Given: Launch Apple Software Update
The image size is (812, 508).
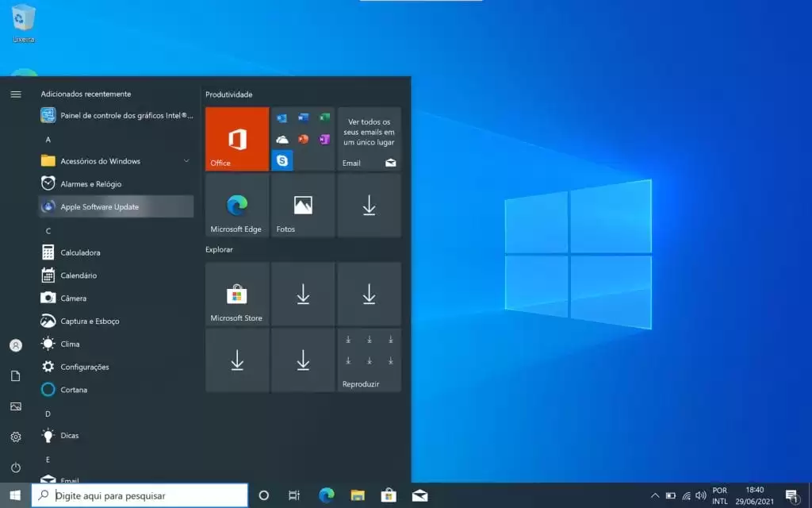Looking at the screenshot, I should 117,207.
